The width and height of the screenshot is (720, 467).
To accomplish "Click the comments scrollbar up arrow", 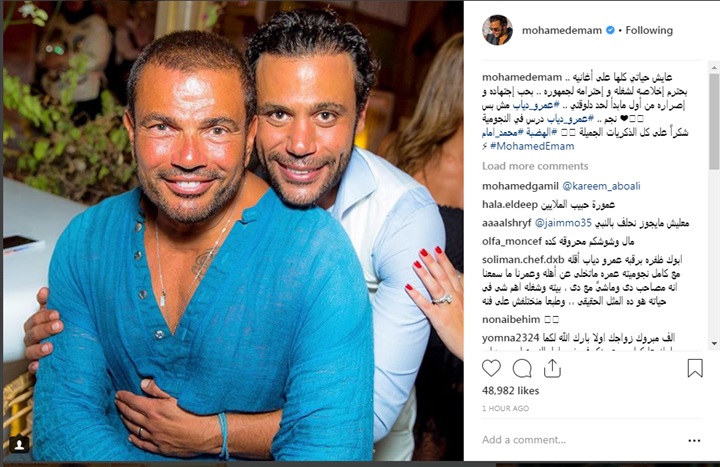I will pos(714,68).
